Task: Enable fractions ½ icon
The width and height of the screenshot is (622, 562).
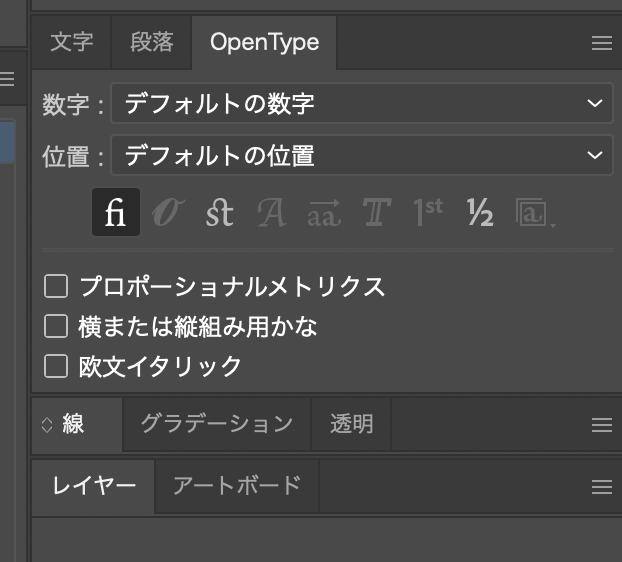Action: (480, 212)
